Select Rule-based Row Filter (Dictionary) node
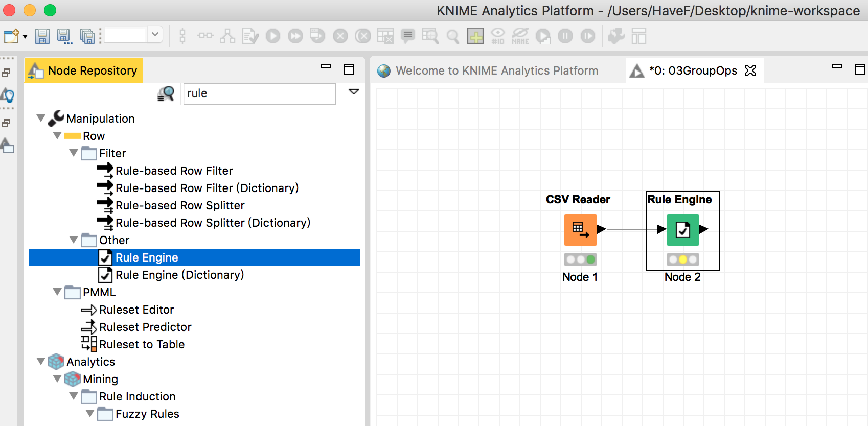Viewport: 868px width, 426px height. click(198, 188)
